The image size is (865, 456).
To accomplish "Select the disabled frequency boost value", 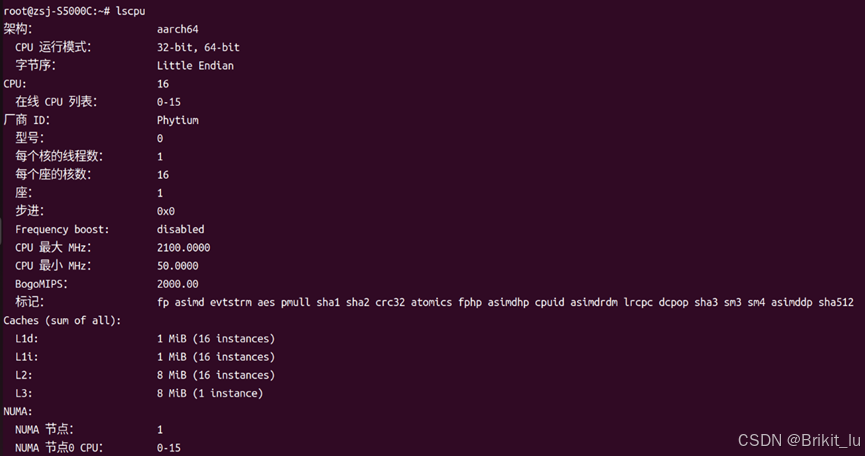I will click(x=180, y=229).
